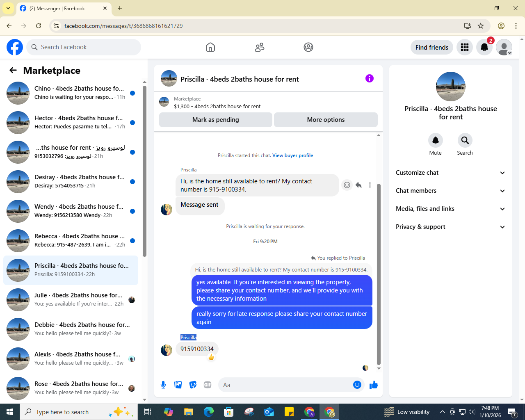Reply to Priscilla's first message
The height and width of the screenshot is (420, 525).
358,185
